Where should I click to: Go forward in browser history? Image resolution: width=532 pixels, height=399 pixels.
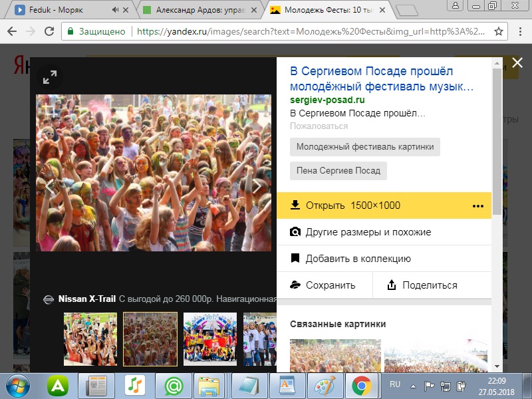[31, 31]
